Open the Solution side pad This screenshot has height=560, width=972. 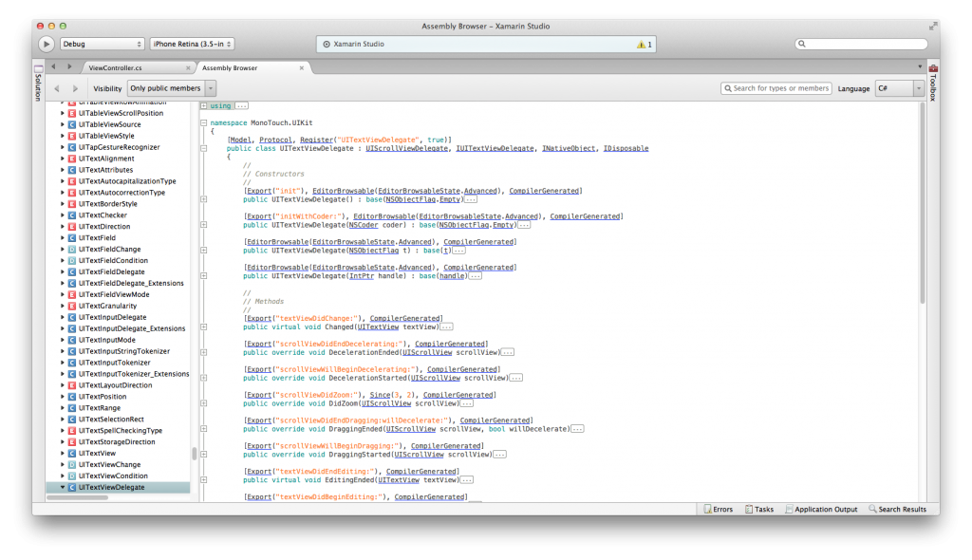[x=38, y=85]
